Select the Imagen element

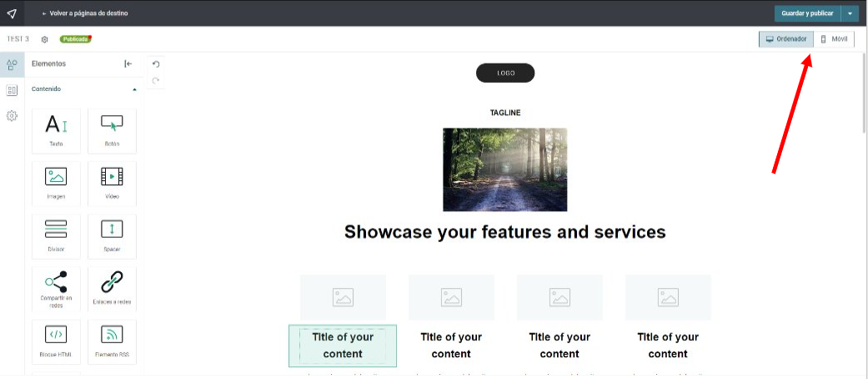pyautogui.click(x=57, y=184)
